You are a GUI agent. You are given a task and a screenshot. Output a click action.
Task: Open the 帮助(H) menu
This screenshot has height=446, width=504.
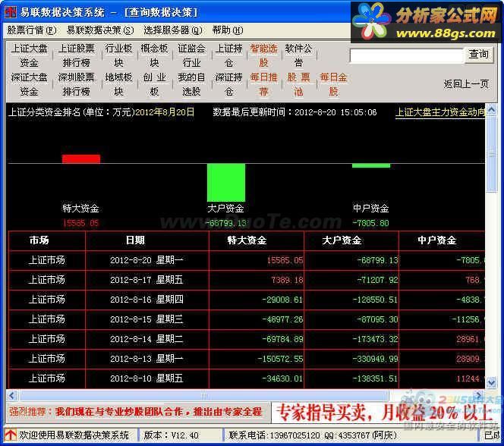[x=227, y=30]
